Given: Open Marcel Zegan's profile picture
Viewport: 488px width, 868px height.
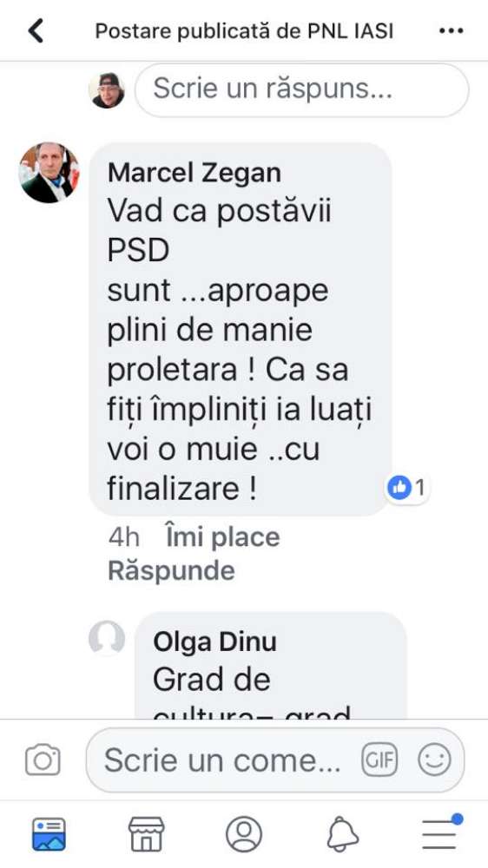Looking at the screenshot, I should 49,172.
